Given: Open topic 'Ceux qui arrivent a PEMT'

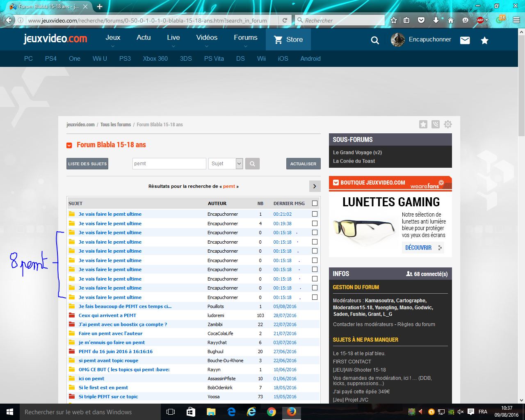Looking at the screenshot, I should [x=107, y=315].
